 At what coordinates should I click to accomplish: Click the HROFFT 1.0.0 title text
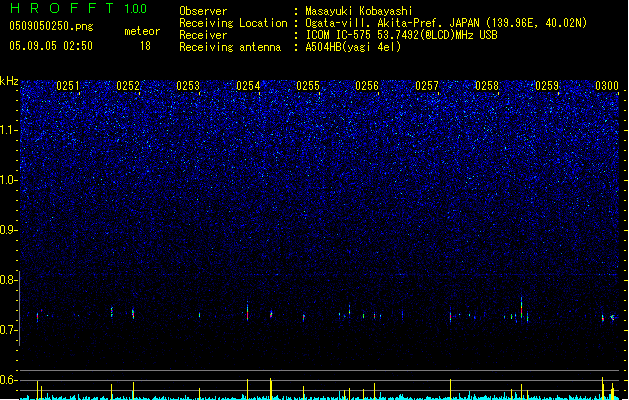(79, 8)
